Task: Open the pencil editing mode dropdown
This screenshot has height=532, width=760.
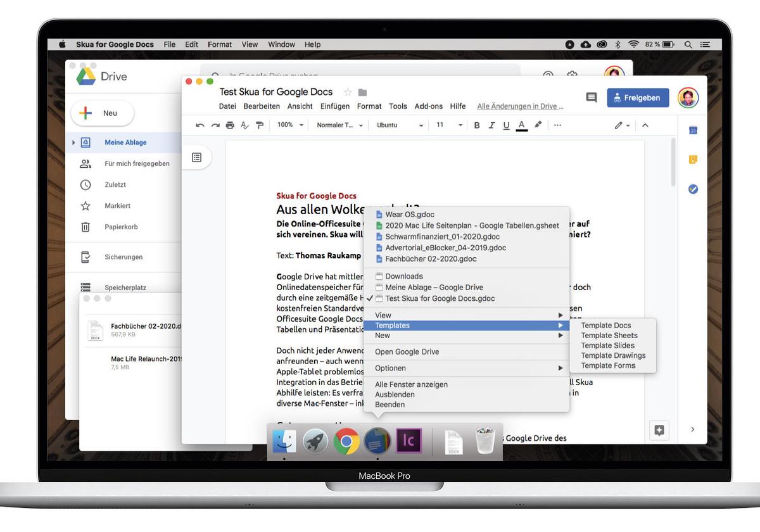Action: click(622, 125)
